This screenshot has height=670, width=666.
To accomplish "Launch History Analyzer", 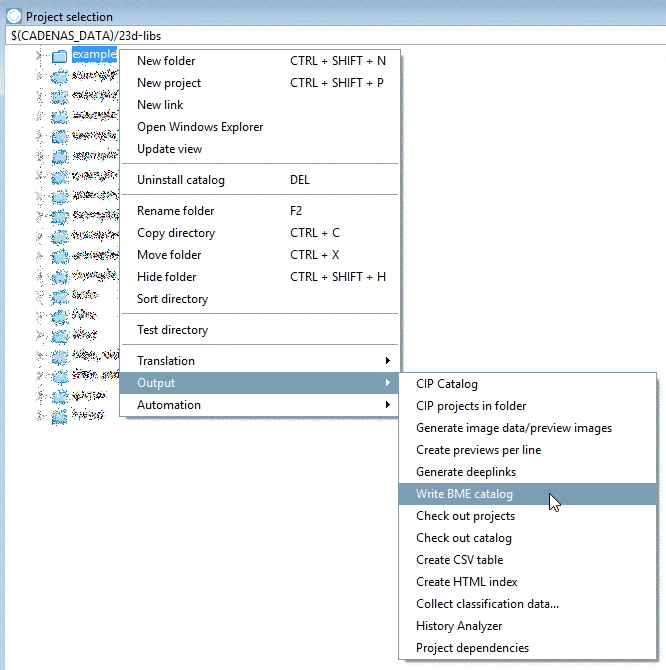I will (x=528, y=626).
